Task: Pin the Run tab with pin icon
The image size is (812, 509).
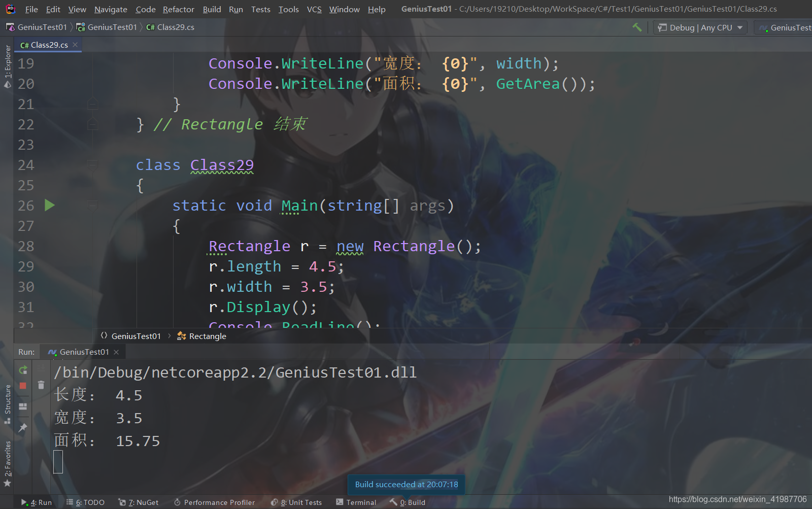Action: click(x=23, y=428)
